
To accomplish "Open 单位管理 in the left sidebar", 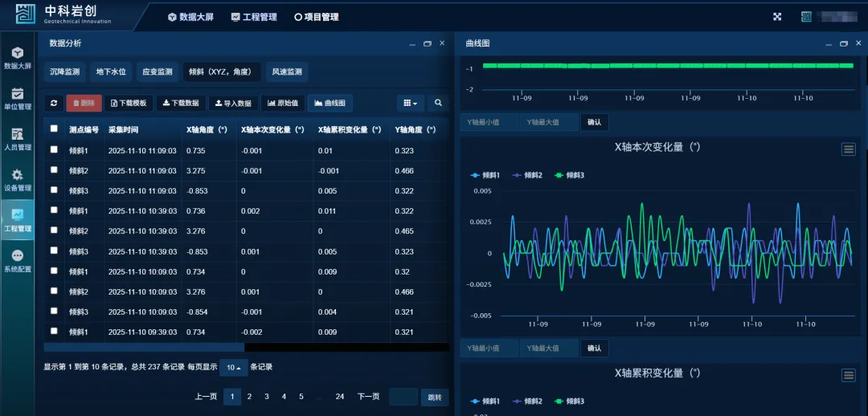I will [18, 99].
